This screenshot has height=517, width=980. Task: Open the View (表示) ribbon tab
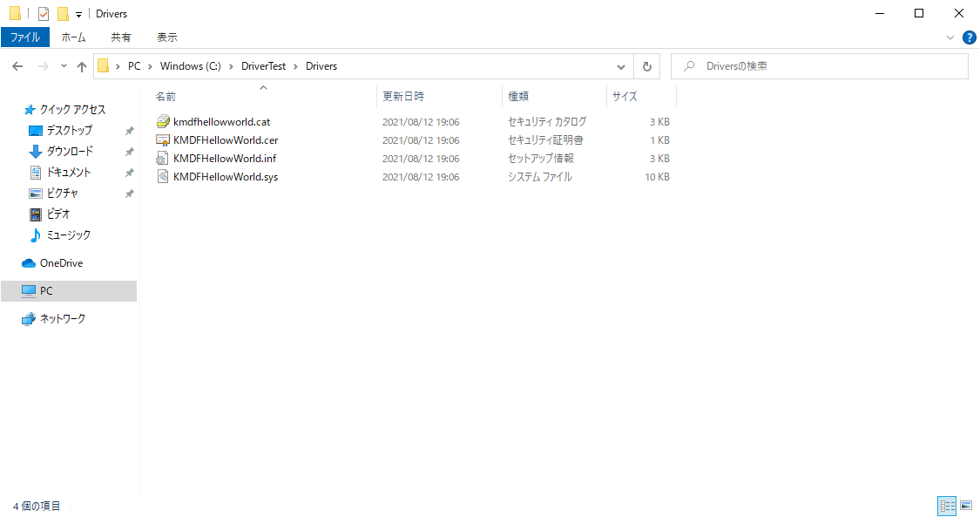[167, 37]
